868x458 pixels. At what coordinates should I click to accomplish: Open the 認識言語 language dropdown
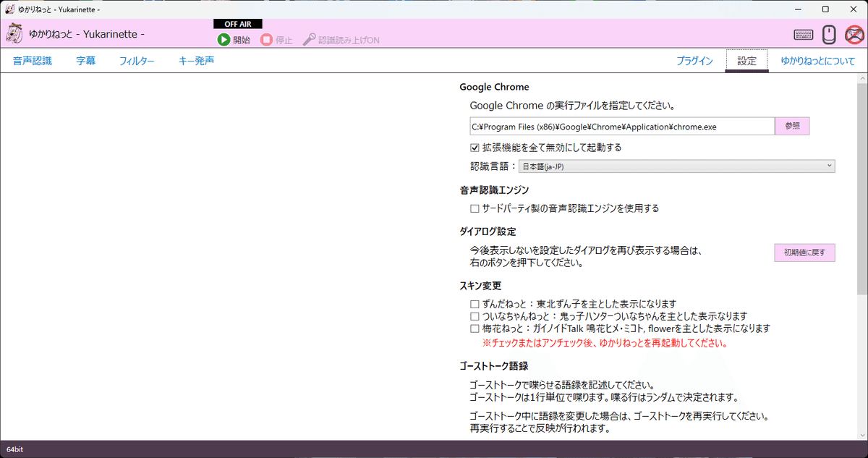click(x=677, y=166)
